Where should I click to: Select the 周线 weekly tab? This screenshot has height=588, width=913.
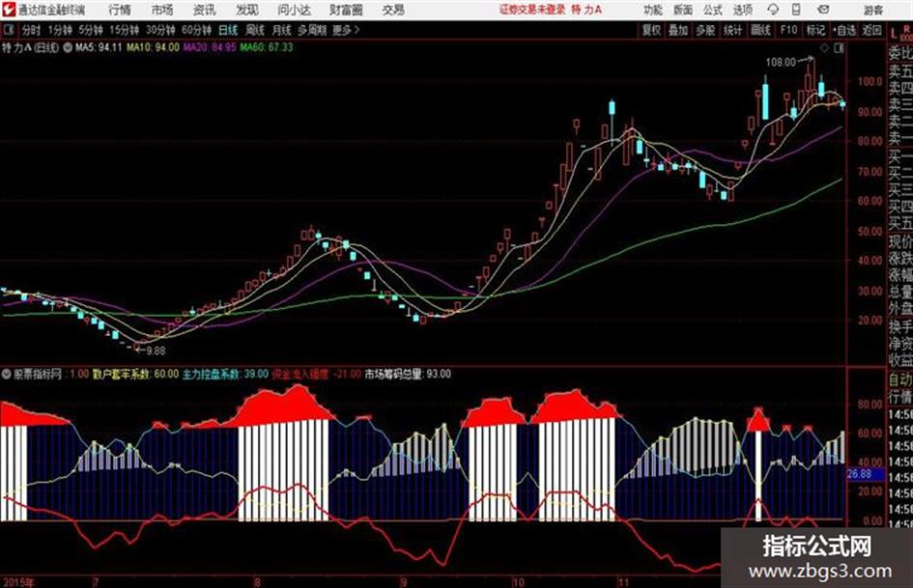[255, 30]
